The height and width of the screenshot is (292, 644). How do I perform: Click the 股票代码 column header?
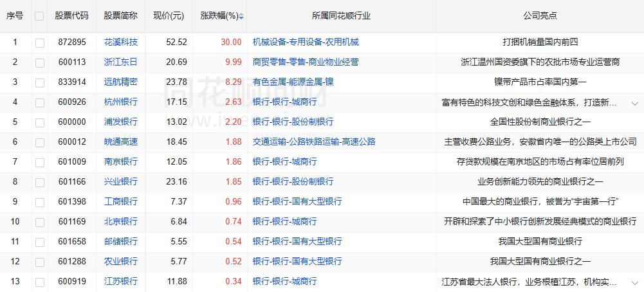[x=71, y=16]
